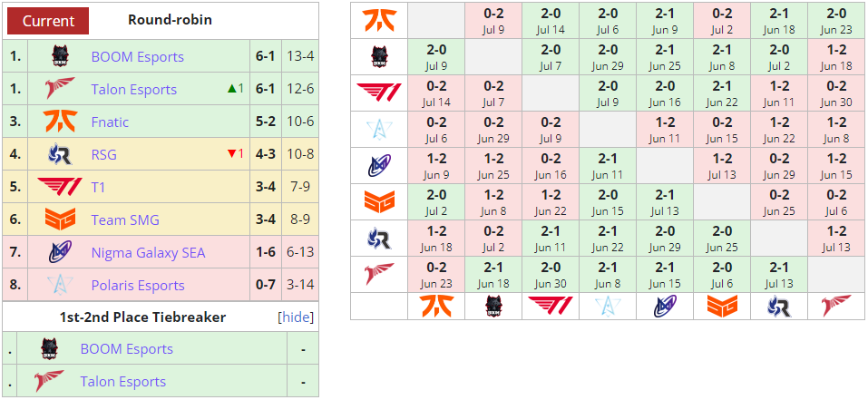Click Nigma Galaxy SEA logo in standings list

click(62, 253)
